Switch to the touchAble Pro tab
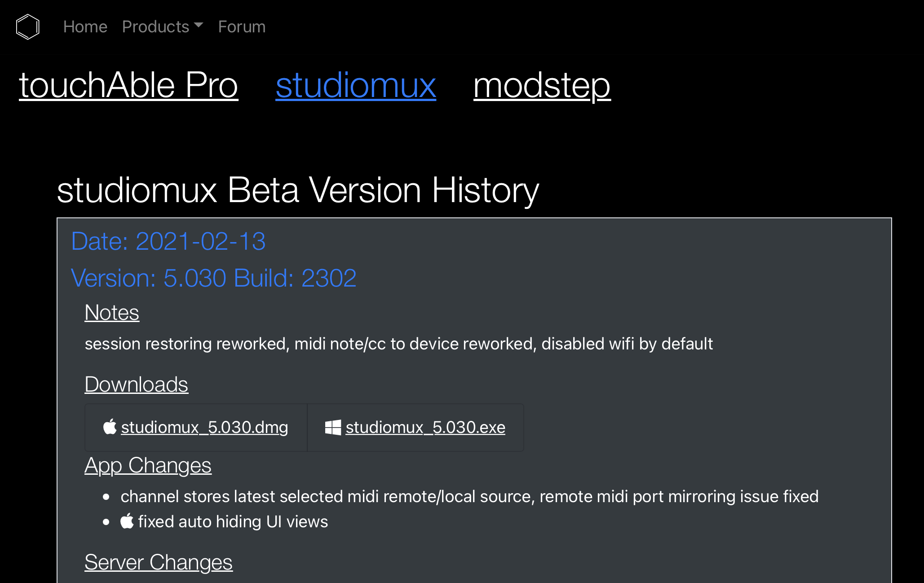924x583 pixels. [x=128, y=85]
